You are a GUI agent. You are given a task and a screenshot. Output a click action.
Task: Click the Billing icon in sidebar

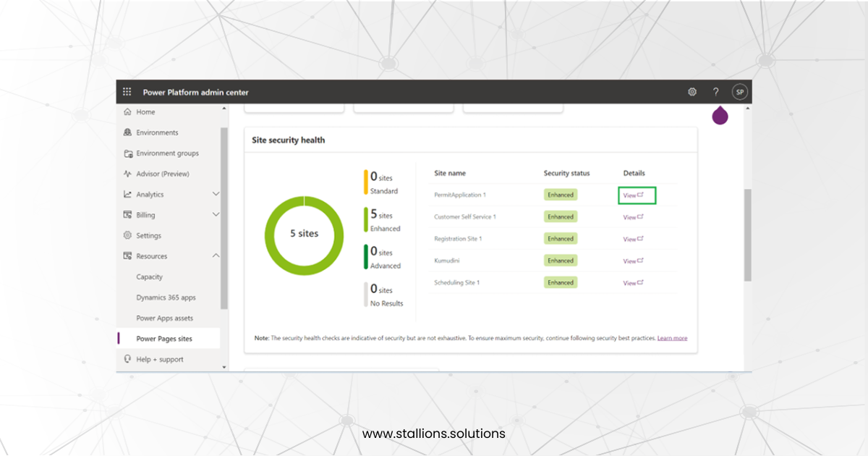pos(127,215)
